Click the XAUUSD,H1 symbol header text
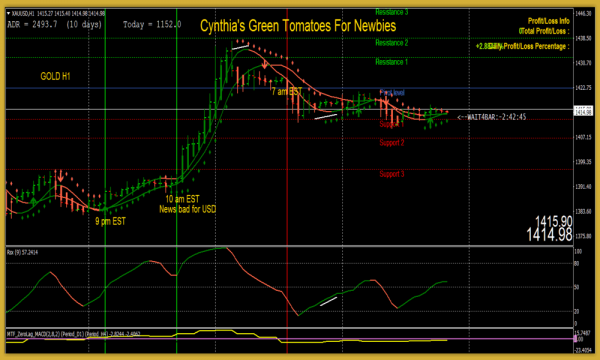Image resolution: width=600 pixels, height=360 pixels. (23, 13)
